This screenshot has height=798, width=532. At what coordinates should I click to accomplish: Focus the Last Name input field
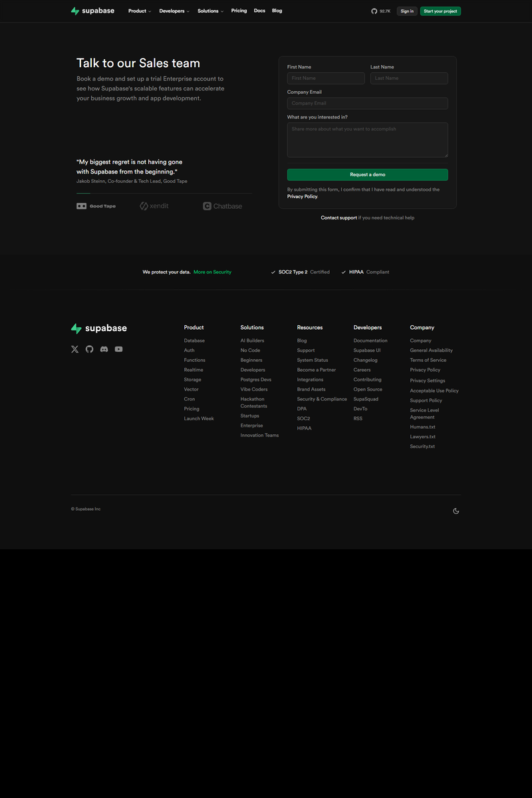[x=409, y=78]
